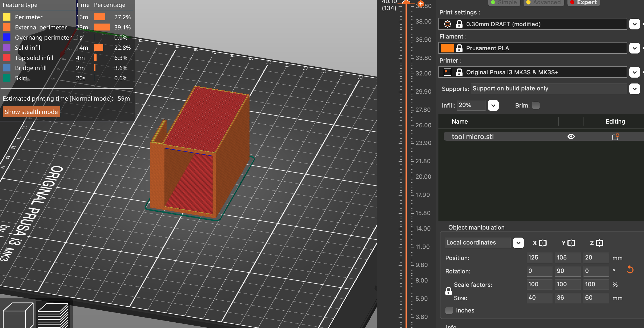Image resolution: width=644 pixels, height=328 pixels.
Task: Expand the Print settings preset dropdown
Action: point(634,24)
